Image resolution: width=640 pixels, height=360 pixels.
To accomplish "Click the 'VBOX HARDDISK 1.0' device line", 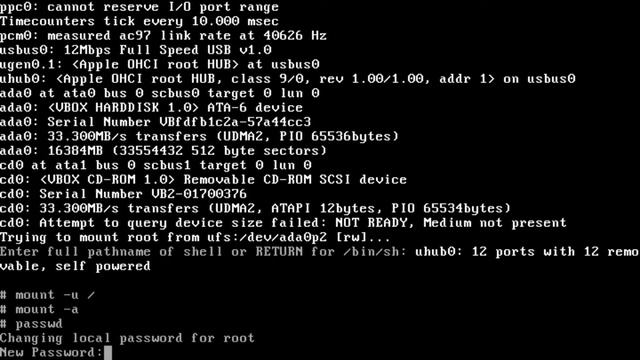I will [151, 107].
